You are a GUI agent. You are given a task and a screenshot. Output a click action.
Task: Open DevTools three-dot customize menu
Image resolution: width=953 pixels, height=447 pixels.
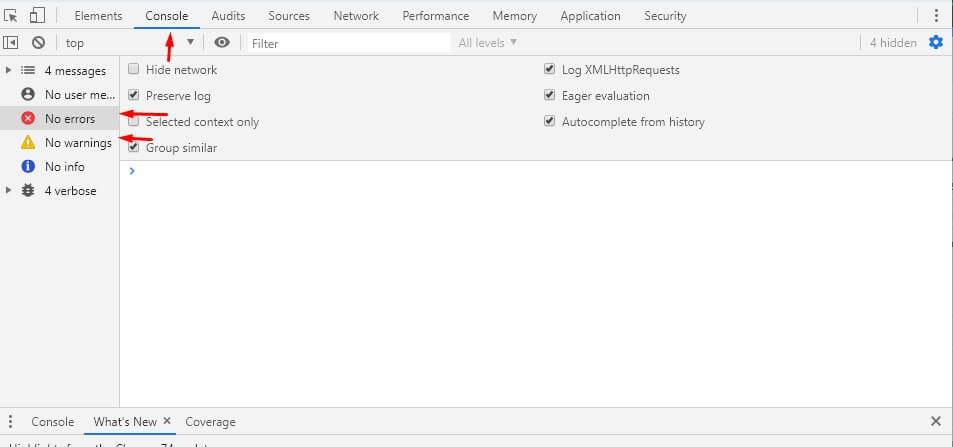(936, 16)
